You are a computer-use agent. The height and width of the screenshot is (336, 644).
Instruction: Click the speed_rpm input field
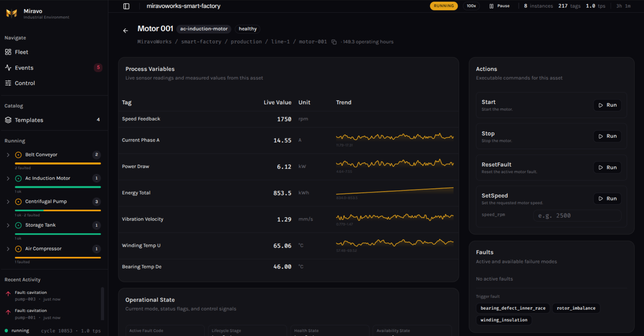[x=577, y=215]
